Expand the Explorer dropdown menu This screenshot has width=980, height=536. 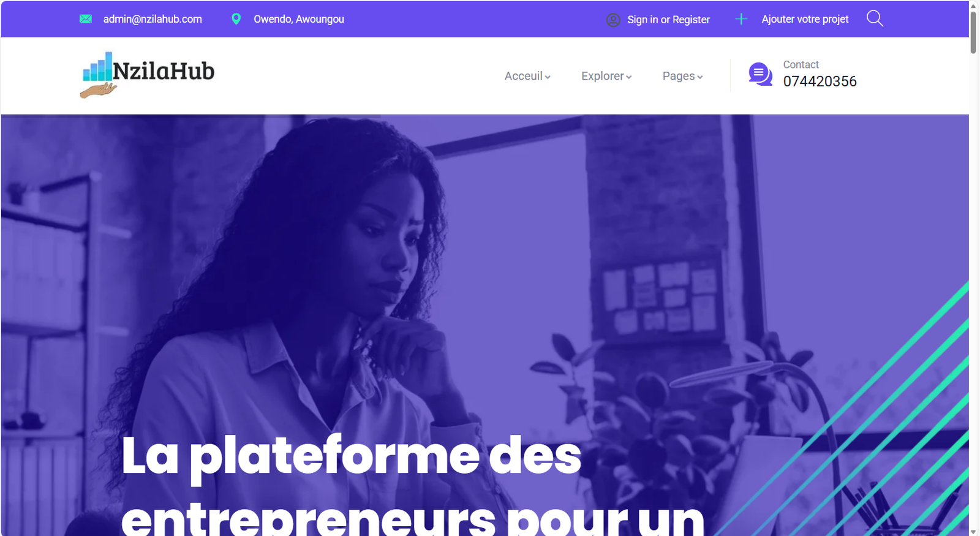coord(606,76)
